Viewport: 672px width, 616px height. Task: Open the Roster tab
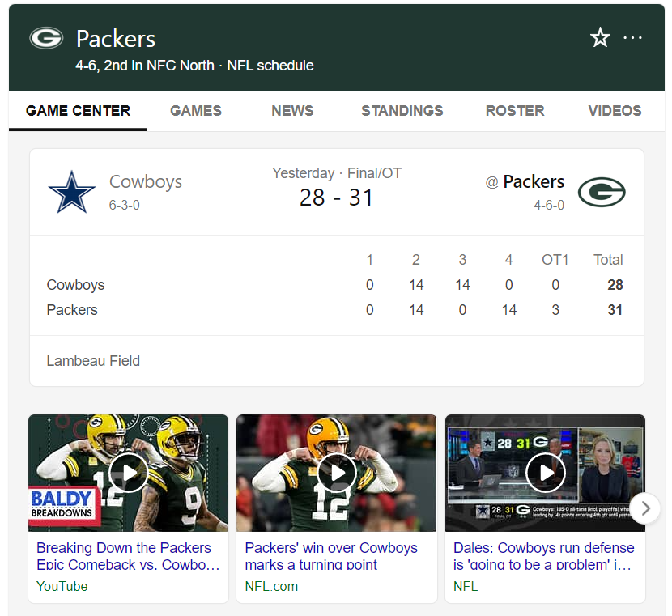(515, 111)
